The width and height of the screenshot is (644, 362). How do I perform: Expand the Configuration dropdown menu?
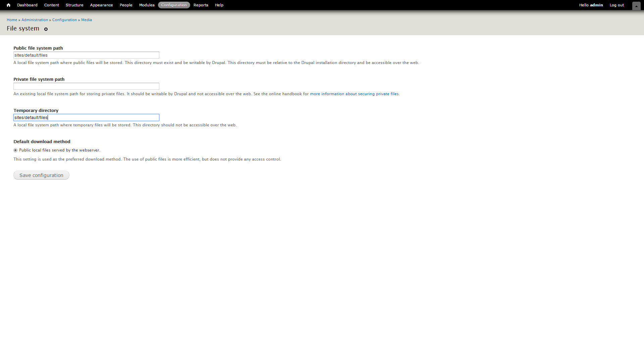point(174,5)
